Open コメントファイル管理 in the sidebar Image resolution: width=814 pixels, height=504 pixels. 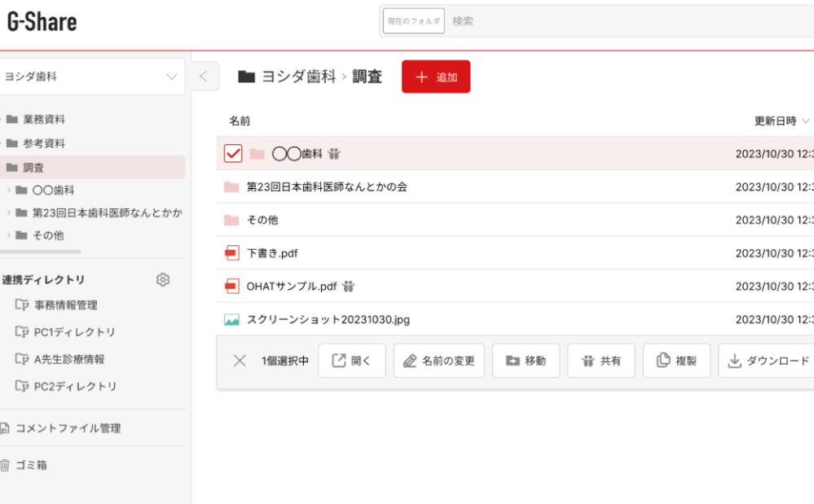click(x=68, y=428)
